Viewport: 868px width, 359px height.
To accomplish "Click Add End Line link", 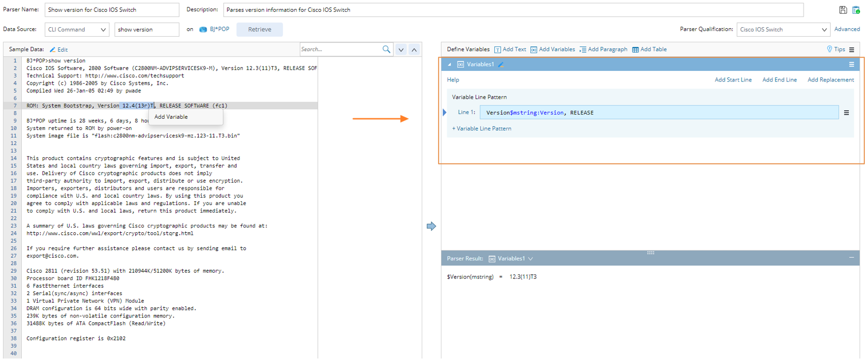I will 780,80.
